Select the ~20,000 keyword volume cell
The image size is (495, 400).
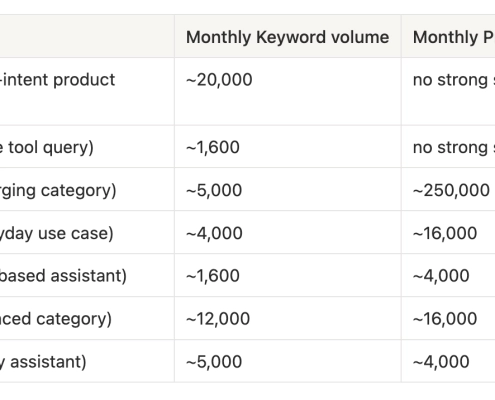(x=288, y=91)
